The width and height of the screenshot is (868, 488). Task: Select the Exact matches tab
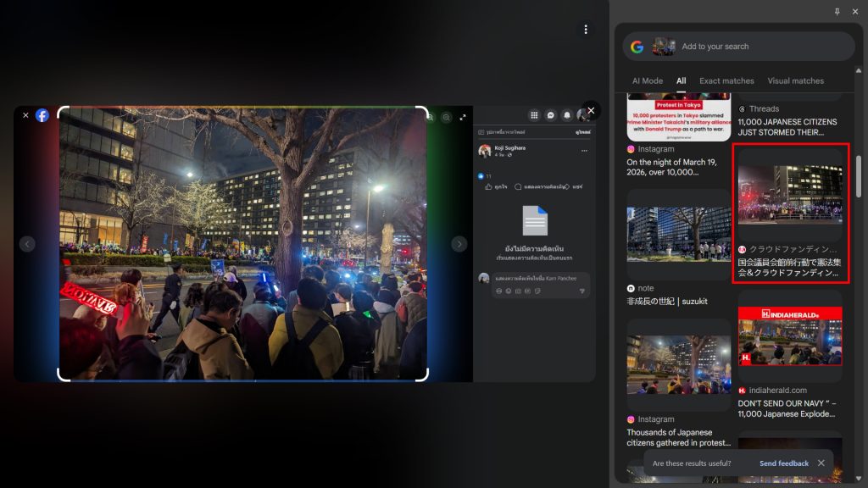click(x=726, y=81)
